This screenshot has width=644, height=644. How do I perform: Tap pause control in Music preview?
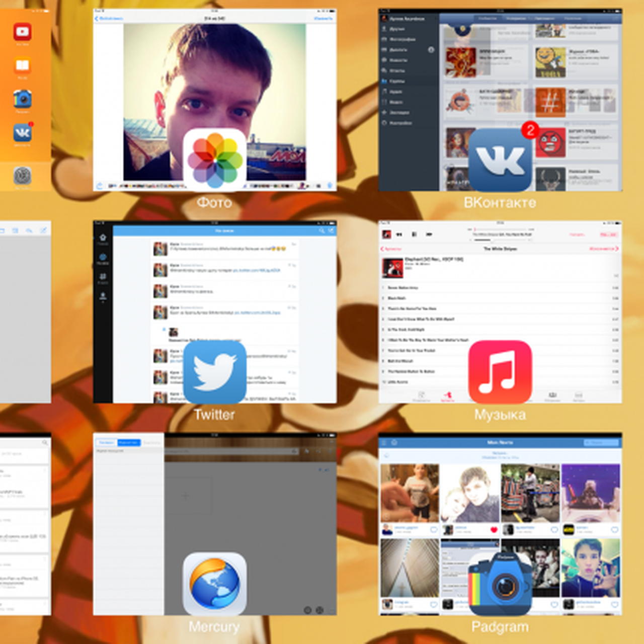click(414, 234)
